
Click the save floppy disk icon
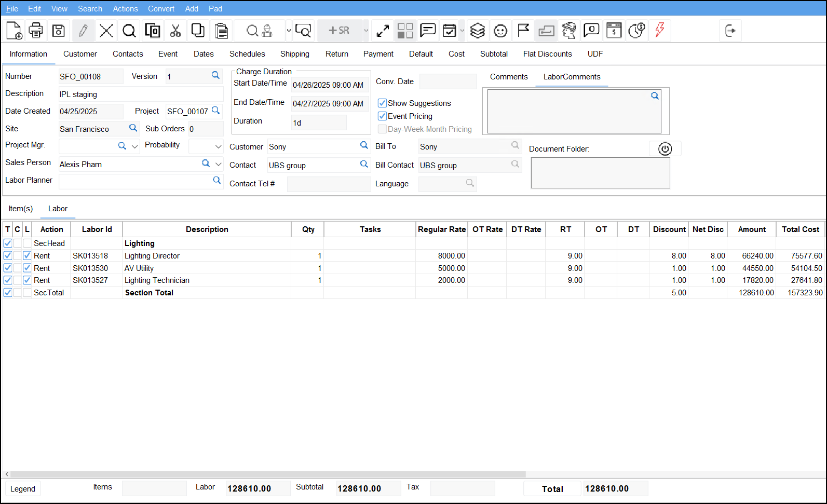point(59,31)
